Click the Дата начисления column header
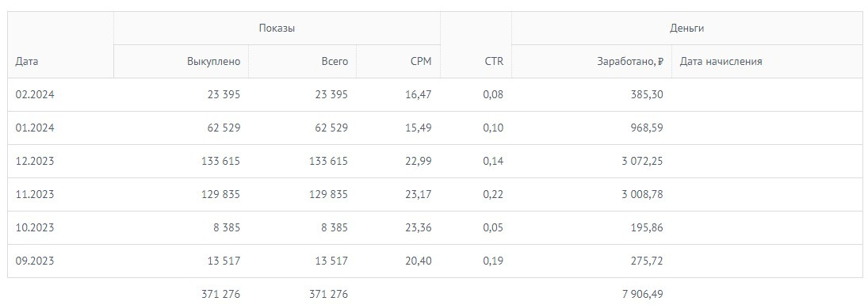This screenshot has width=868, height=305. click(x=721, y=62)
